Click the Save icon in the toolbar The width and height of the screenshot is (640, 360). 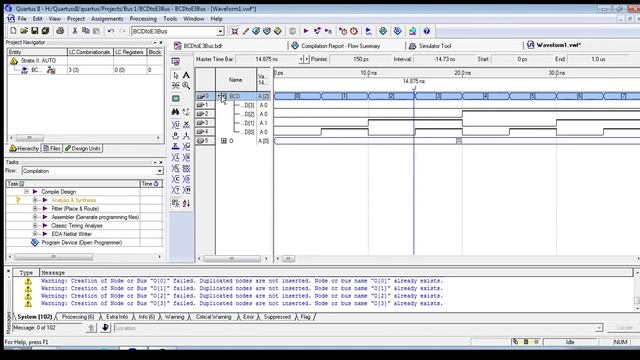[x=35, y=31]
